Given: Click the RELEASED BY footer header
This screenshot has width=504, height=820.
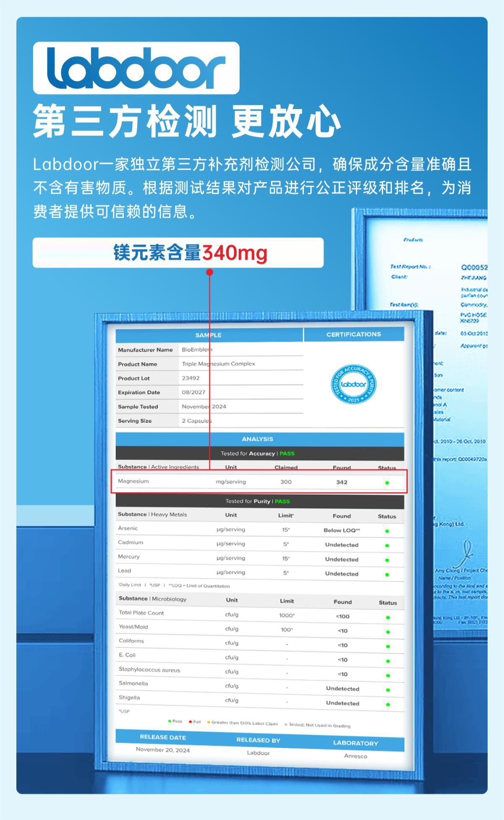Looking at the screenshot, I should (258, 740).
